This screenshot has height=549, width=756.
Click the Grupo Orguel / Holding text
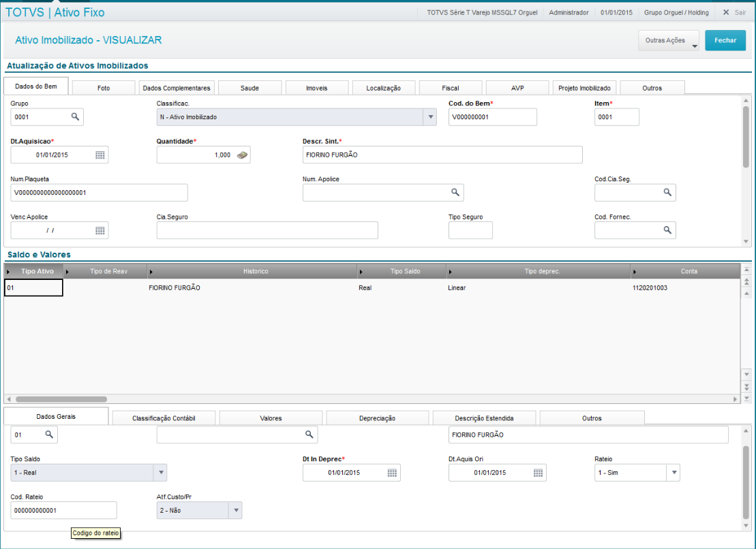pyautogui.click(x=676, y=12)
